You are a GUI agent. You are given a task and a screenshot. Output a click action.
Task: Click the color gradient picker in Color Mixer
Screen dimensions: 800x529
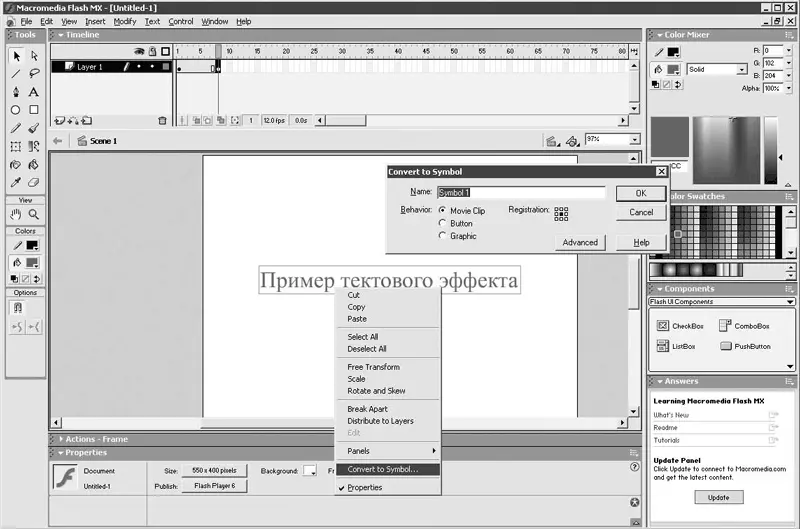point(727,150)
